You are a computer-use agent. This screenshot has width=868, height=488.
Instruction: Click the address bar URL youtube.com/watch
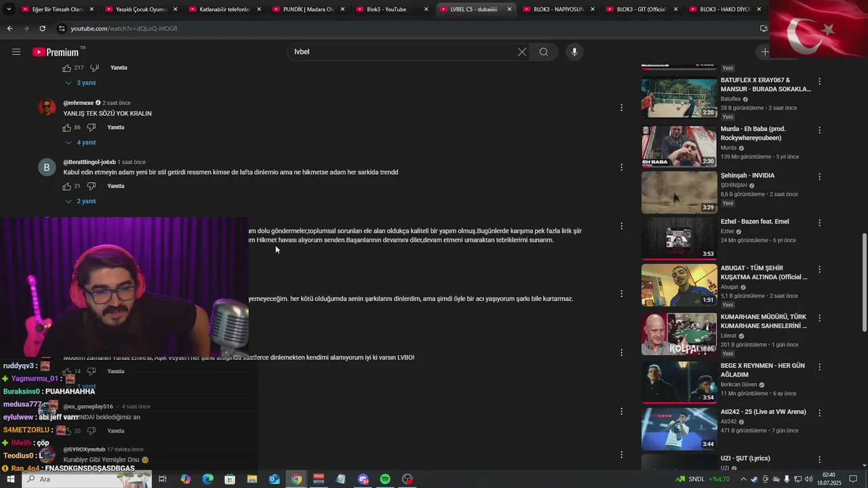pos(124,28)
